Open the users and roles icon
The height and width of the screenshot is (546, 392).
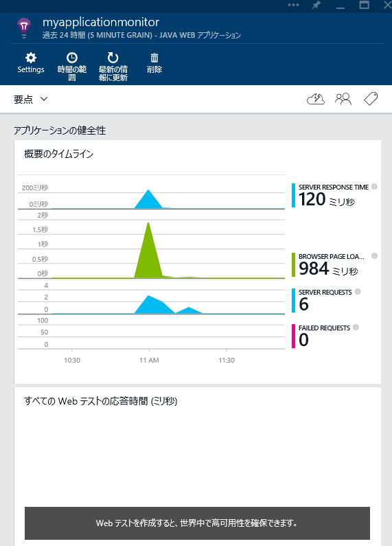click(x=343, y=99)
